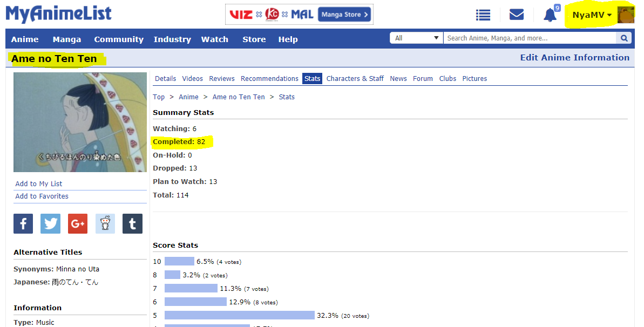Open the All search category dropdown
The width and height of the screenshot is (644, 327).
point(416,38)
